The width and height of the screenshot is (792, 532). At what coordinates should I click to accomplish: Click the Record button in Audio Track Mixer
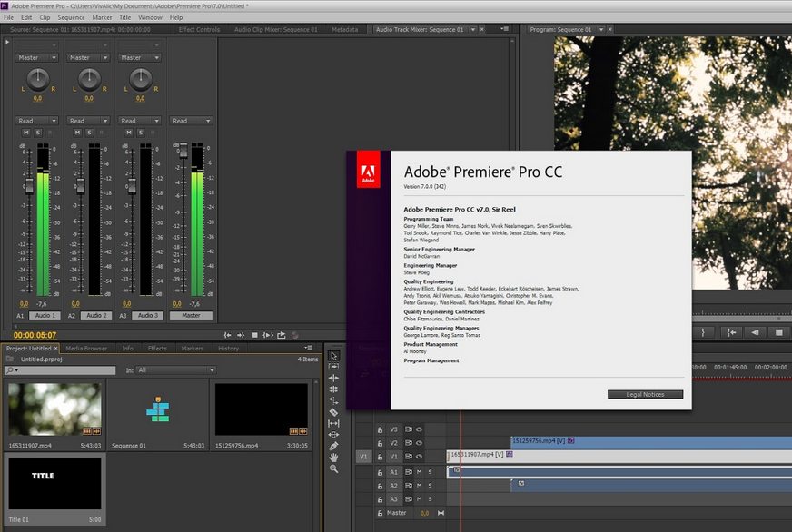click(295, 335)
